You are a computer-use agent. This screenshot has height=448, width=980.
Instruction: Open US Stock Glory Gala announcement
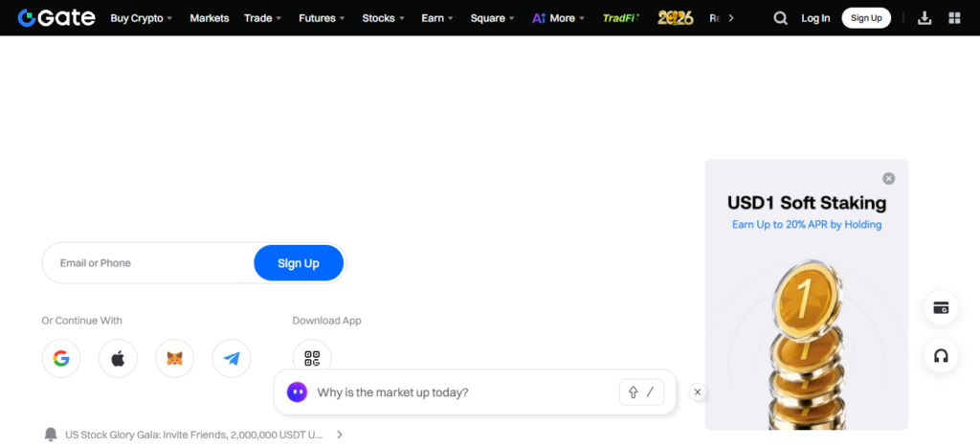pos(193,435)
